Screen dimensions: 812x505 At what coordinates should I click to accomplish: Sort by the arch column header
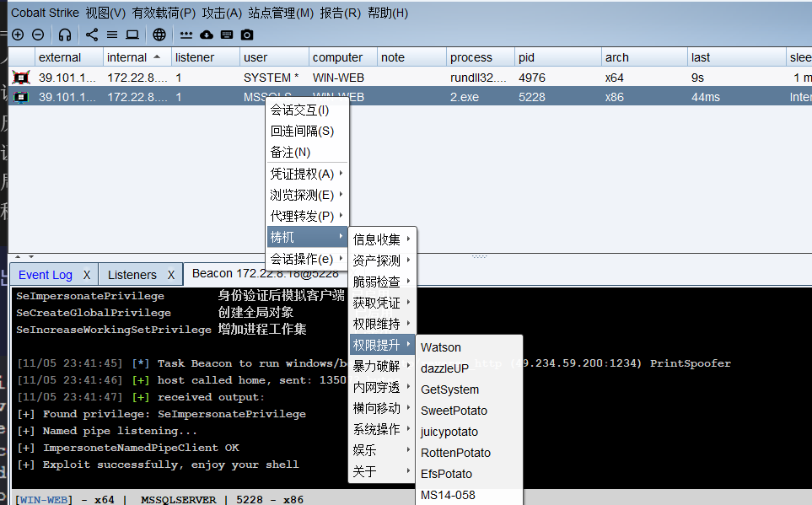(643, 57)
